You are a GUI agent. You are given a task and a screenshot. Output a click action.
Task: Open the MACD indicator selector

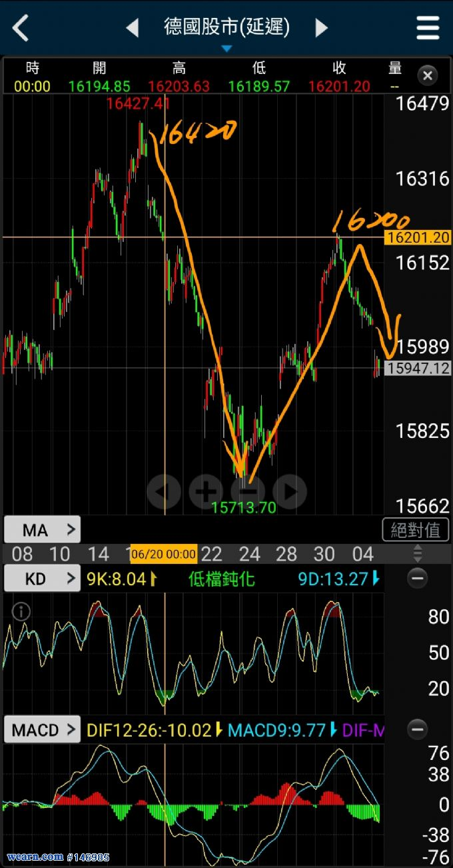coord(43,730)
